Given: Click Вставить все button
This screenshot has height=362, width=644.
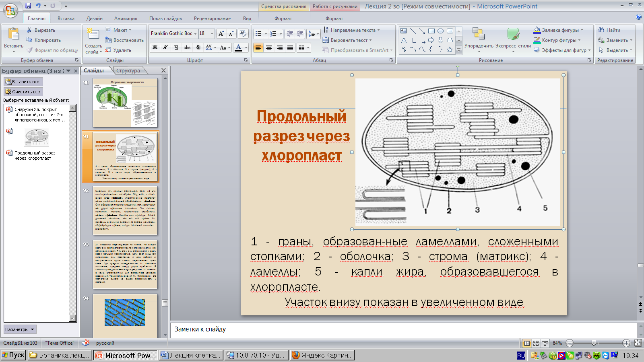Looking at the screenshot, I should tap(23, 82).
